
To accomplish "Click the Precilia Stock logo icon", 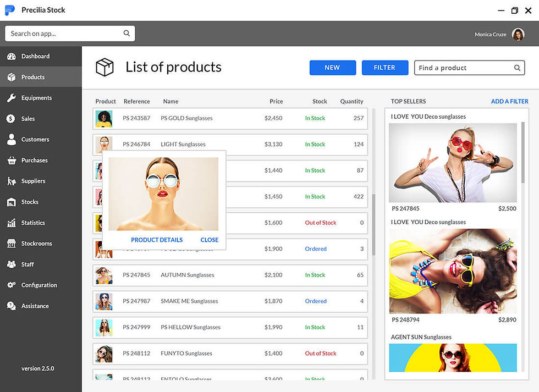I will tap(10, 10).
